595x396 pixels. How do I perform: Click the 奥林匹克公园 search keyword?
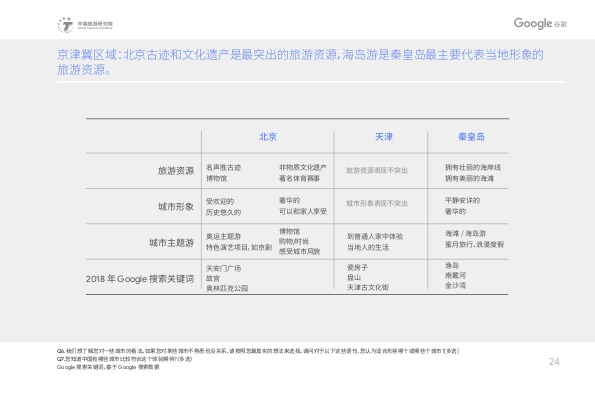coord(227,288)
